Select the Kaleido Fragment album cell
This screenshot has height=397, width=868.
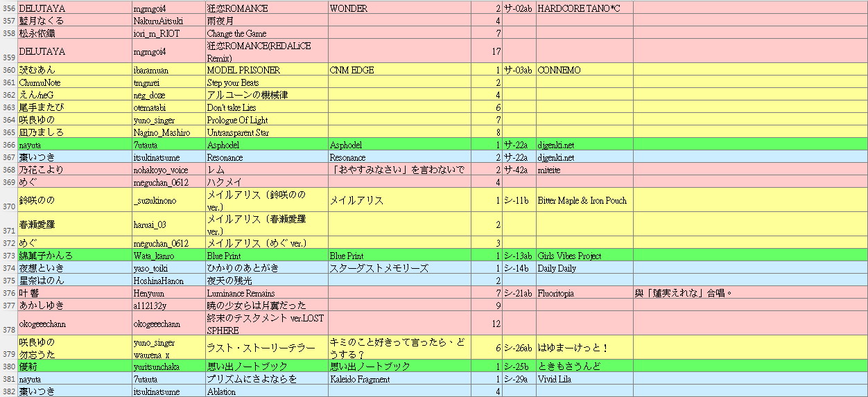point(399,379)
